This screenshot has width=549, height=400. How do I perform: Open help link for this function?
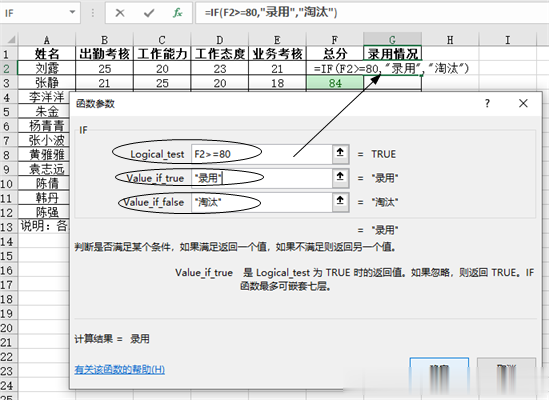click(x=119, y=369)
